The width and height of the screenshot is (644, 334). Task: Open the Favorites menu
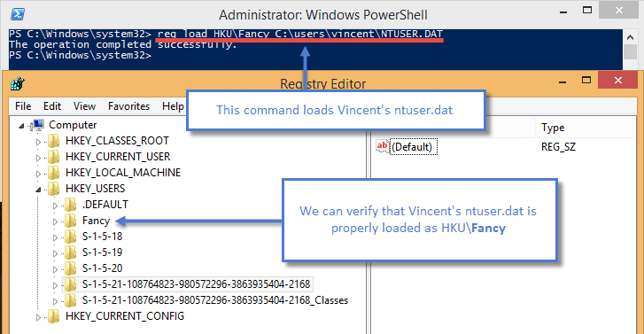click(x=129, y=106)
